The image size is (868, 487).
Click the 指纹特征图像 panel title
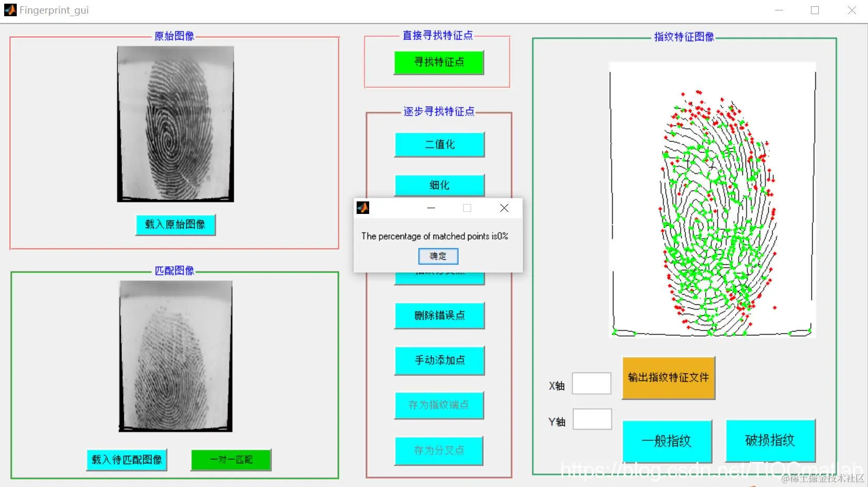pyautogui.click(x=684, y=37)
